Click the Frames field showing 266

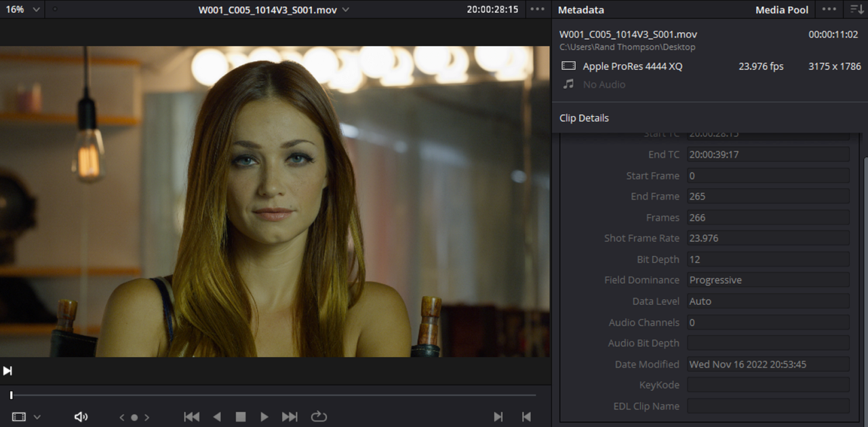click(768, 217)
